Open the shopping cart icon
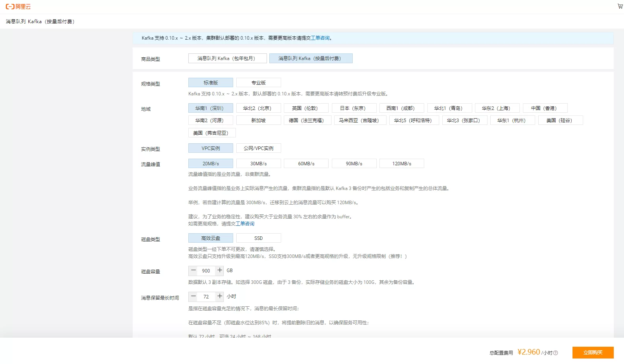This screenshot has height=364, width=624. point(620,6)
